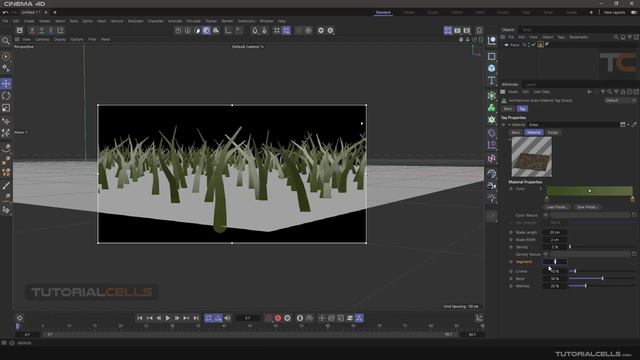Open the Color Texture dropdown arrow
This screenshot has height=360, width=640.
point(546,215)
